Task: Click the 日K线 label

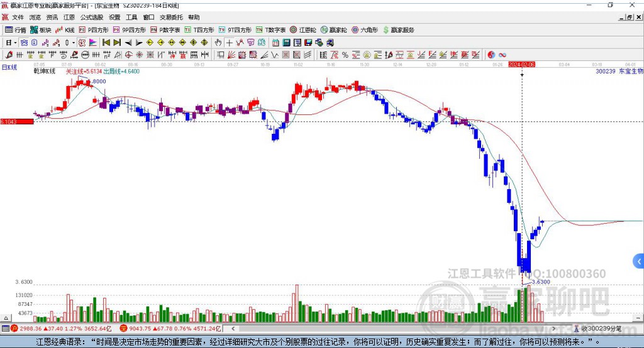Action: pos(9,68)
